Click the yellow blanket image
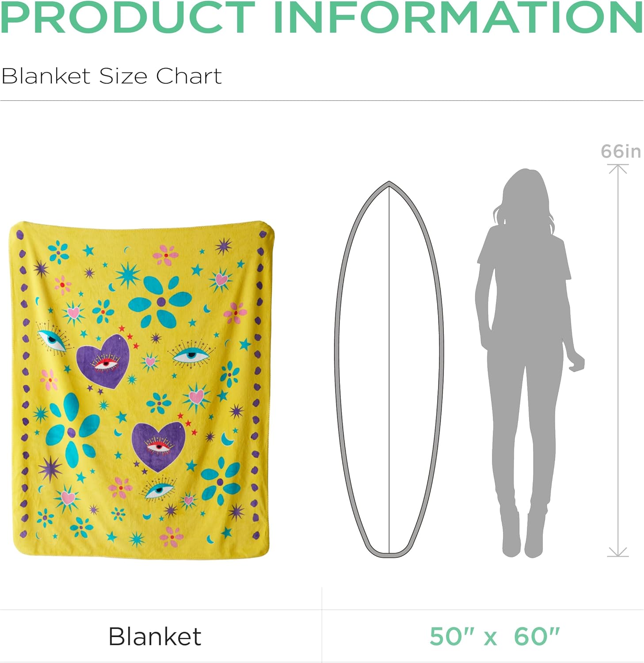Viewport: 644px width, 663px height. click(141, 390)
